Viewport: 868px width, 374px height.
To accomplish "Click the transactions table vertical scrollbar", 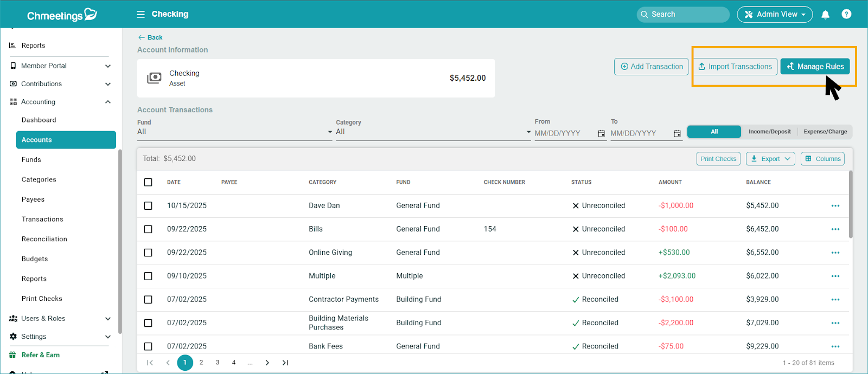I will click(850, 204).
